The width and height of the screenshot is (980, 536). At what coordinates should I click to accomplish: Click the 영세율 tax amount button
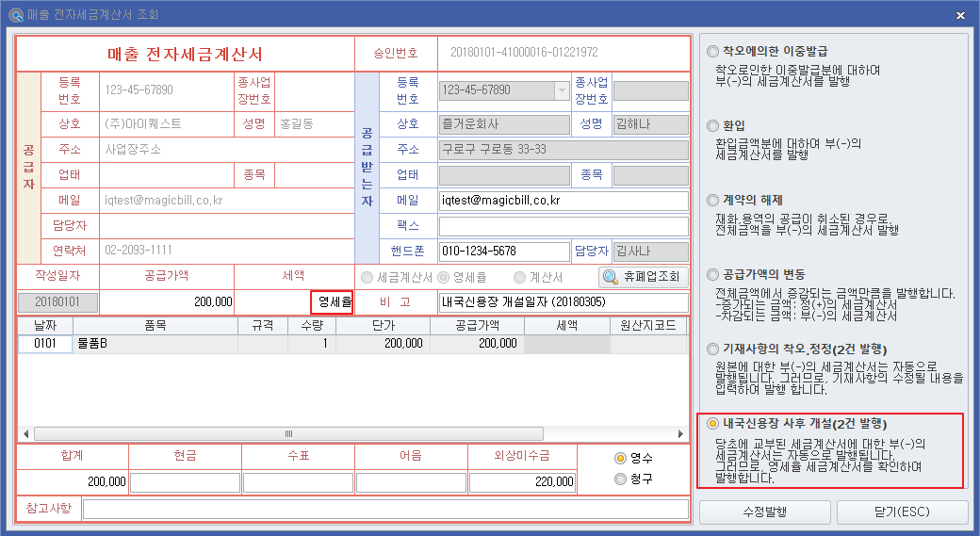tap(333, 301)
